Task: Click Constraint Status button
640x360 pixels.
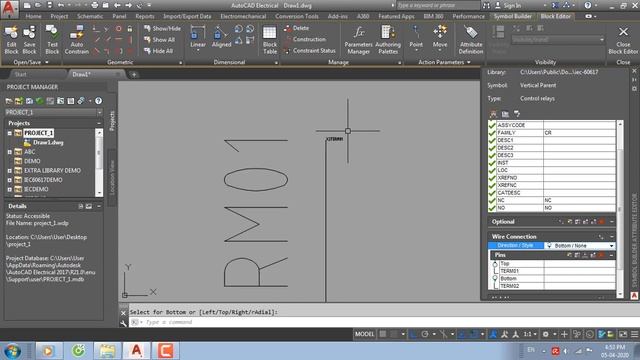Action: coord(310,51)
